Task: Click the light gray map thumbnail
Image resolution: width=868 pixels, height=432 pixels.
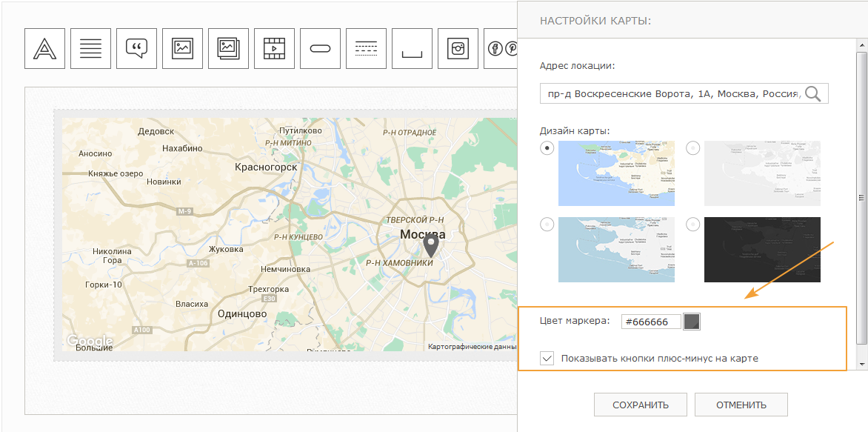Action: pos(762,173)
